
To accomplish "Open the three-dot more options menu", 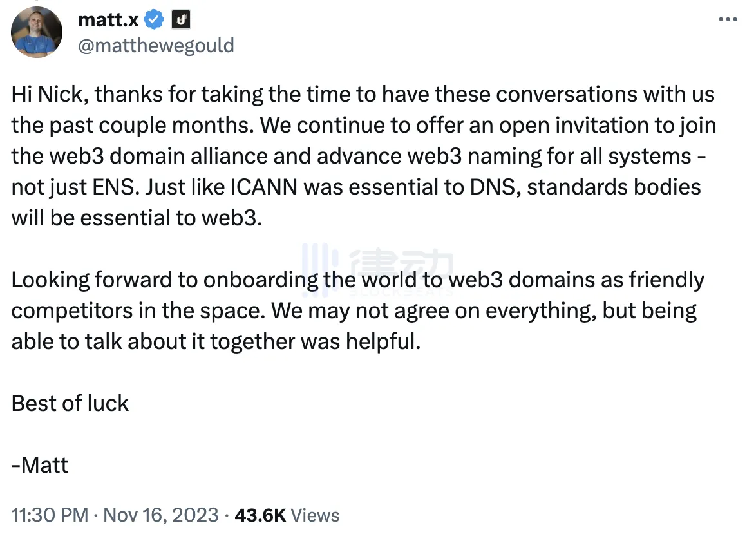I will (x=728, y=20).
